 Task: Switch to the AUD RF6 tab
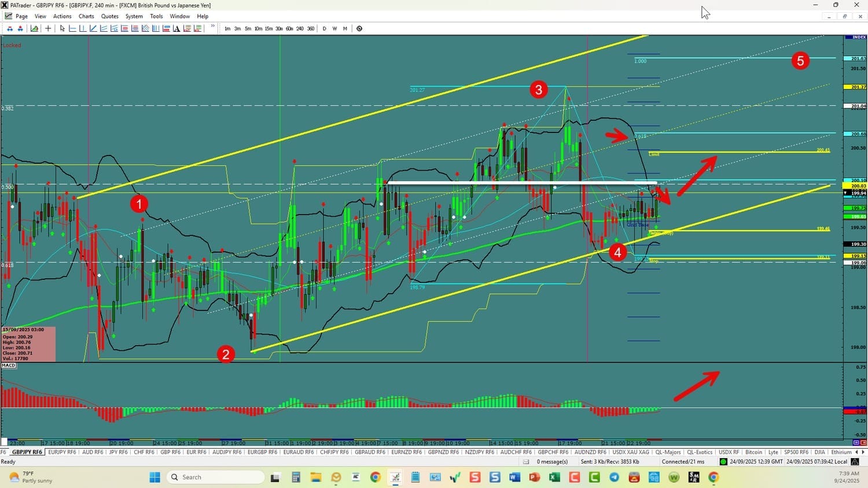click(x=93, y=452)
